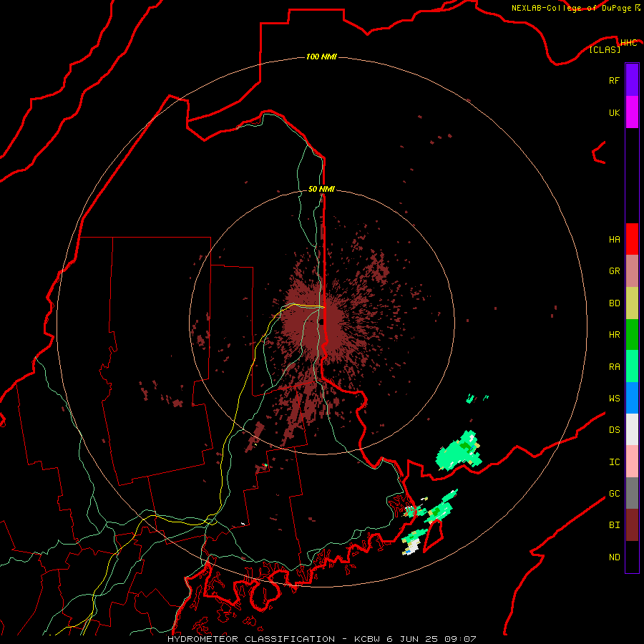The image size is (644, 644).
Task: Click the Hydrometeor Classification title text
Action: [251, 639]
